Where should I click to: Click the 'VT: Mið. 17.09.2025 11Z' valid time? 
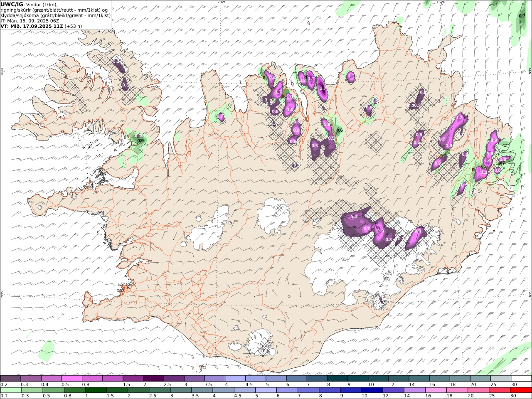tap(32, 26)
